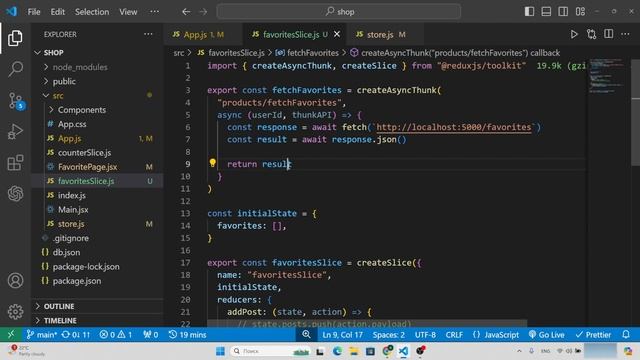The width and height of the screenshot is (640, 360).
Task: Collapse the src folder
Action: [97, 96]
